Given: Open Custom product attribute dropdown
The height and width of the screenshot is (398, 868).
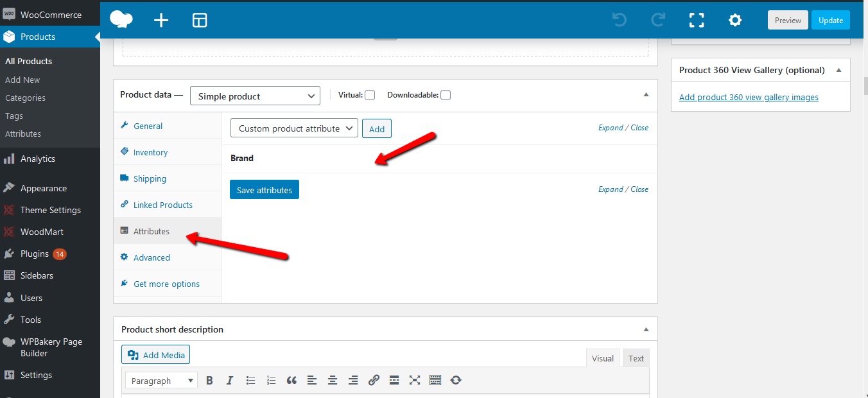Looking at the screenshot, I should point(294,128).
